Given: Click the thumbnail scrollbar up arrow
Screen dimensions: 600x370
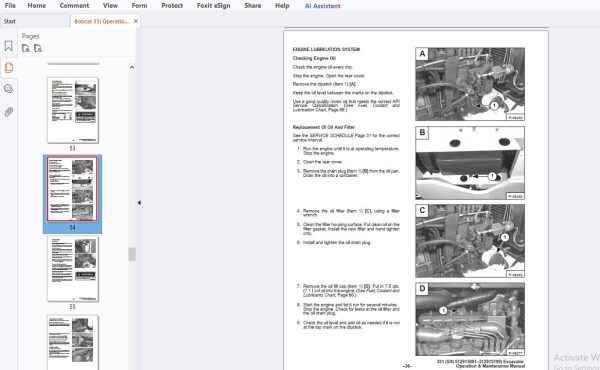Looking at the screenshot, I should point(132,67).
